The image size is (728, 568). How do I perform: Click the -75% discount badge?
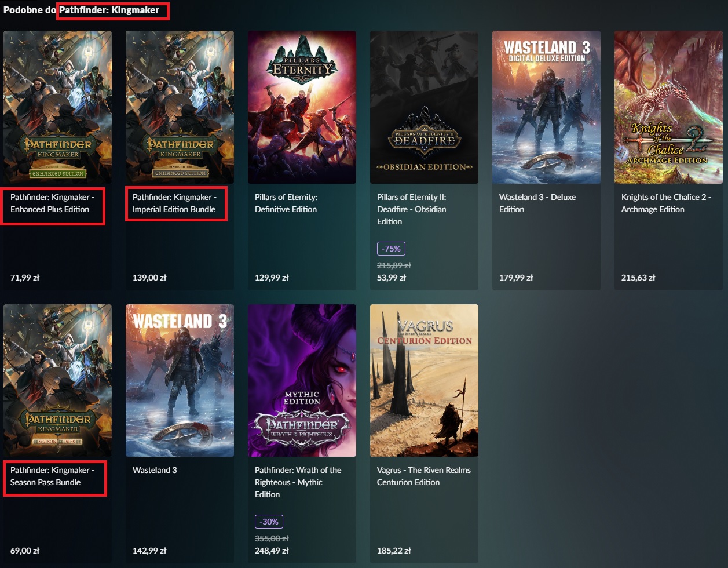391,249
